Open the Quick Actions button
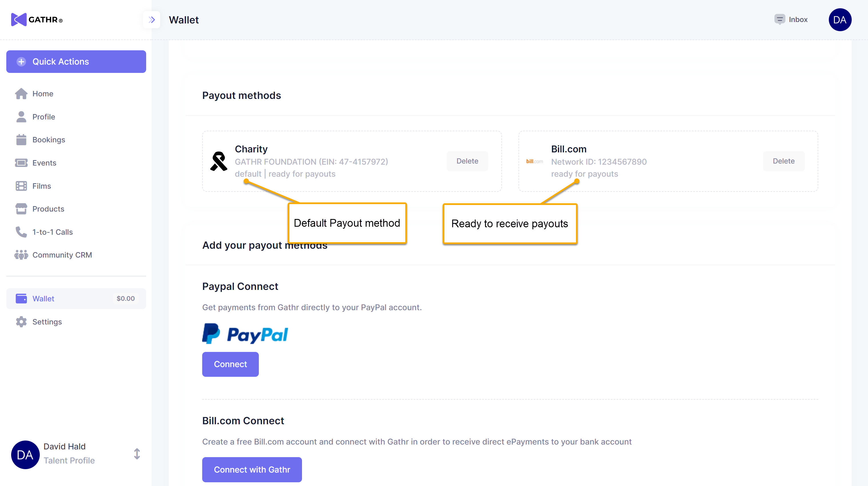The image size is (868, 486). (x=76, y=62)
